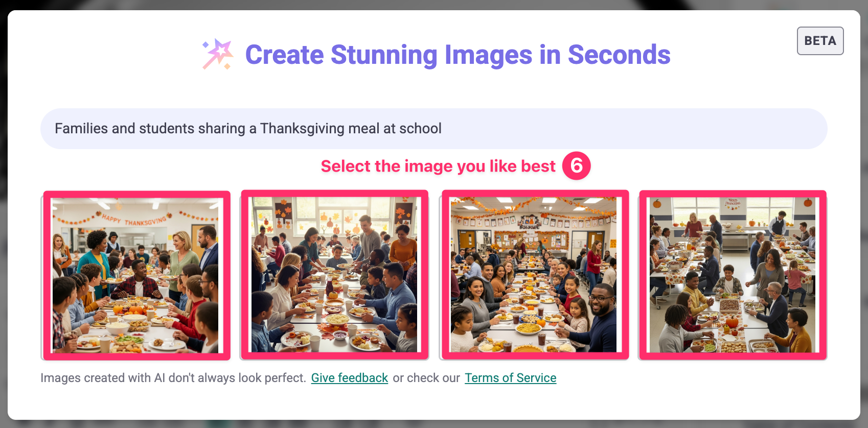Open the Terms of Service link
This screenshot has height=428, width=868.
510,378
